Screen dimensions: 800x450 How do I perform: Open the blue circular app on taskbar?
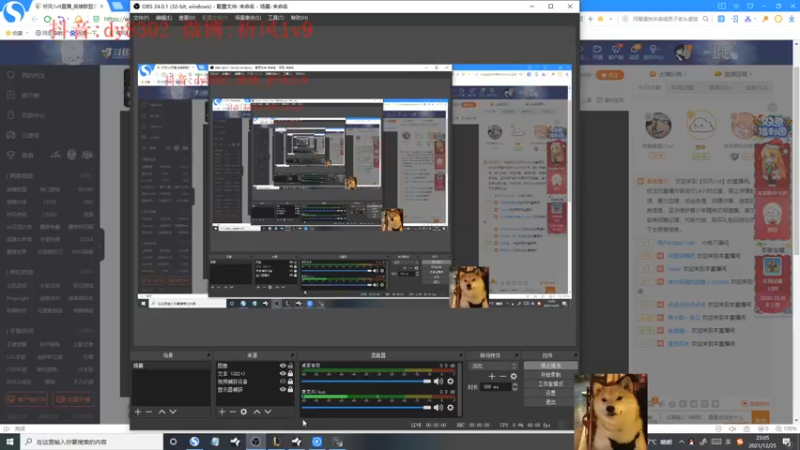pyautogui.click(x=317, y=442)
